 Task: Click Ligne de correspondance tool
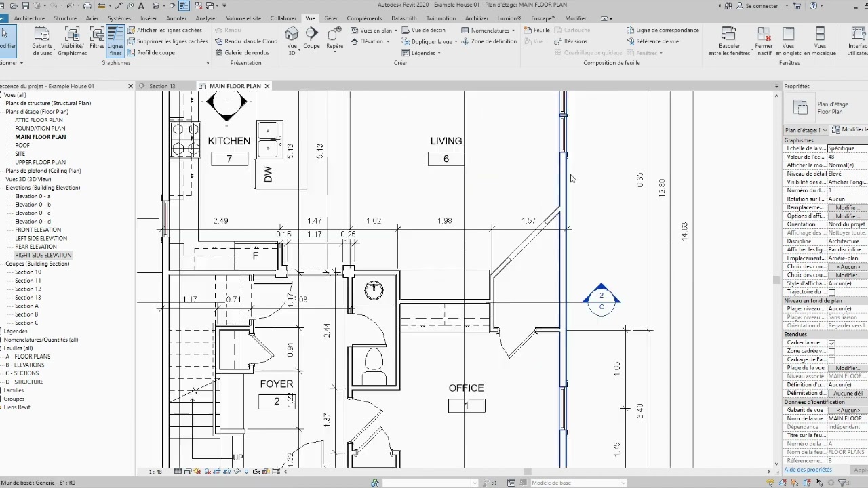point(663,30)
